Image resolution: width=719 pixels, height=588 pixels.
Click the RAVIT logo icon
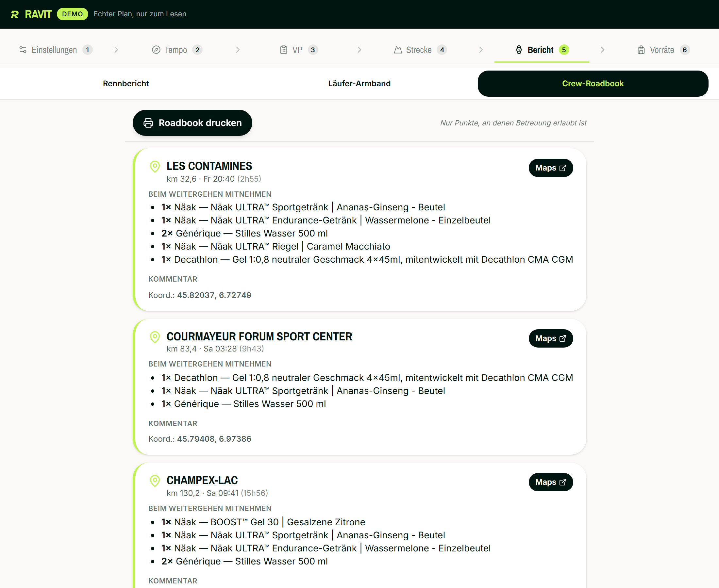click(x=15, y=14)
